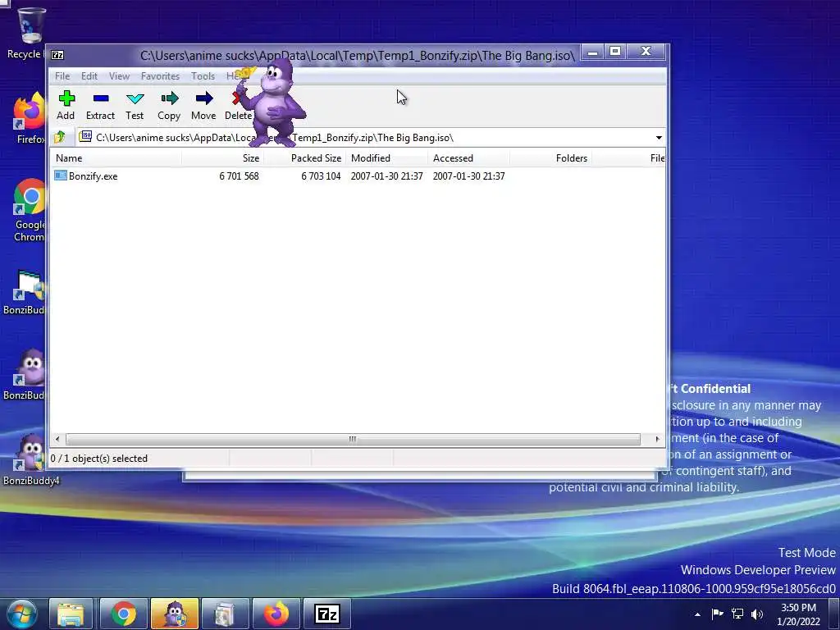This screenshot has height=630, width=840.
Task: Sort by the Folders column header
Action: pyautogui.click(x=550, y=158)
